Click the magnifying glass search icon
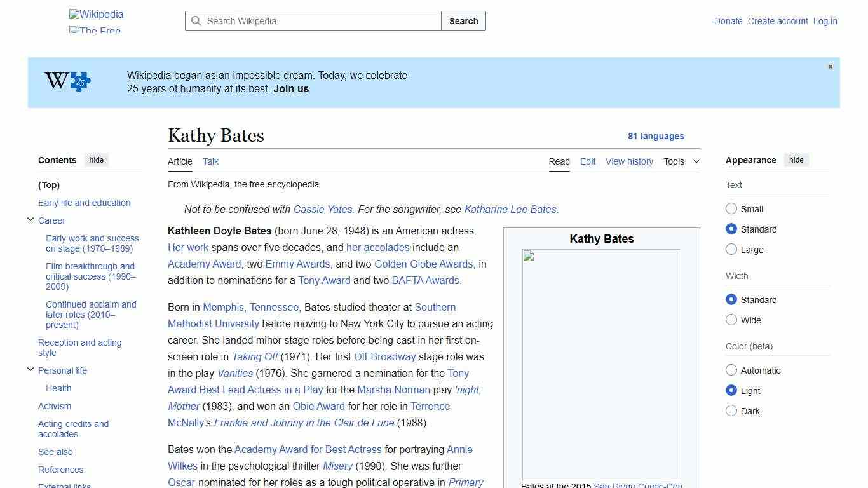 (196, 21)
